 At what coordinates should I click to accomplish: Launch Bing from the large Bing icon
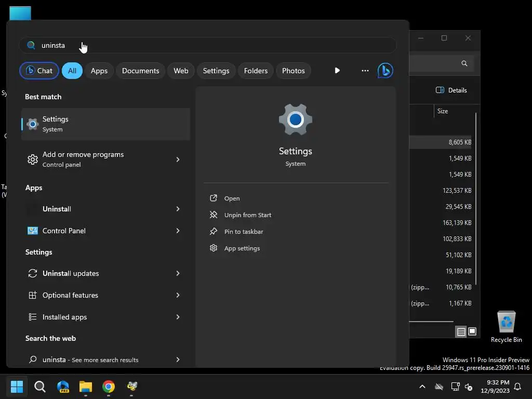(385, 71)
